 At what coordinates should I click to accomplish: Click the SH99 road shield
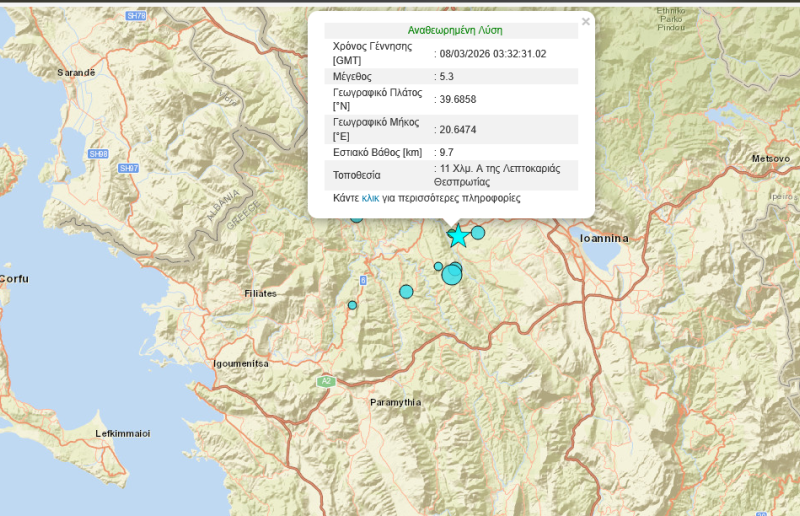point(97,154)
